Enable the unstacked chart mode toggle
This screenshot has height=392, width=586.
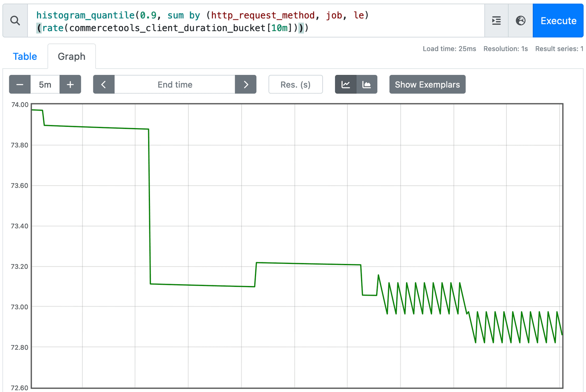coord(345,84)
